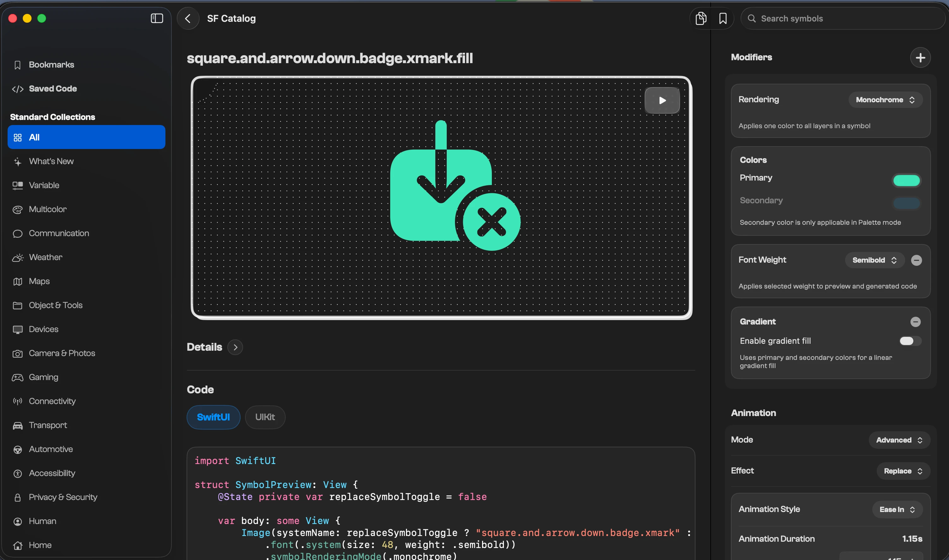Viewport: 949px width, 560px height.
Task: Click the copy symbol name icon
Action: pyautogui.click(x=701, y=19)
